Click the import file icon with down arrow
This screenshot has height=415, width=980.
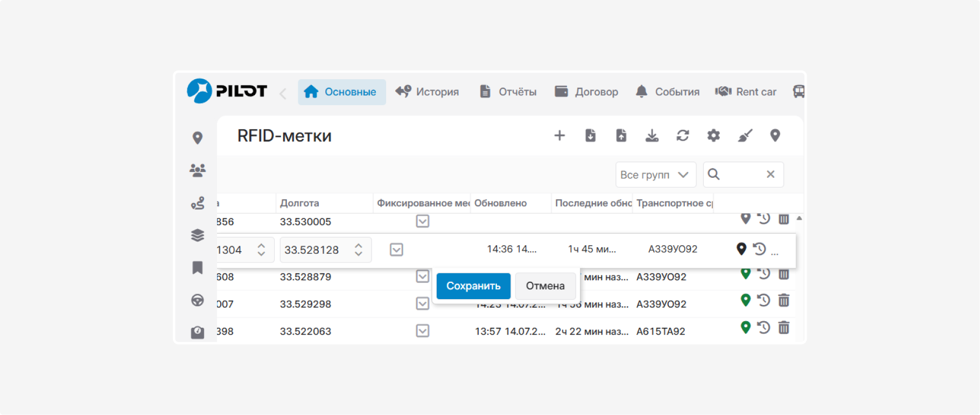(x=591, y=135)
